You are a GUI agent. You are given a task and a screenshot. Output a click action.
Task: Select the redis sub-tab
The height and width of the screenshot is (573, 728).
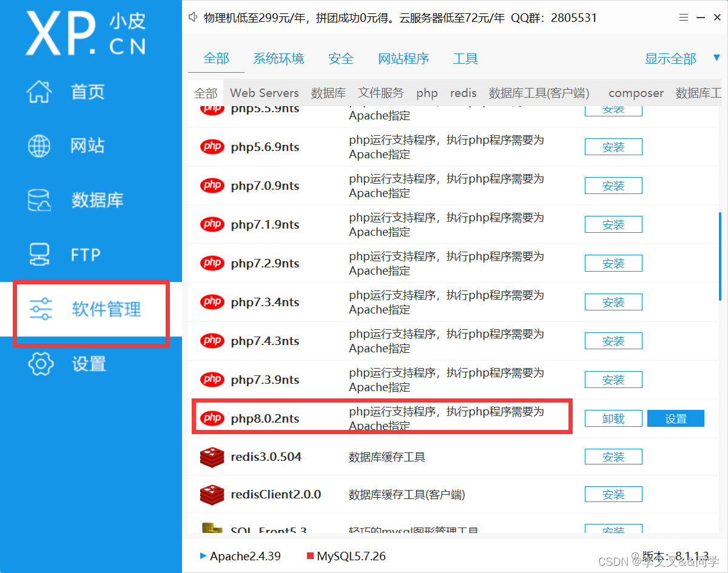(x=463, y=93)
